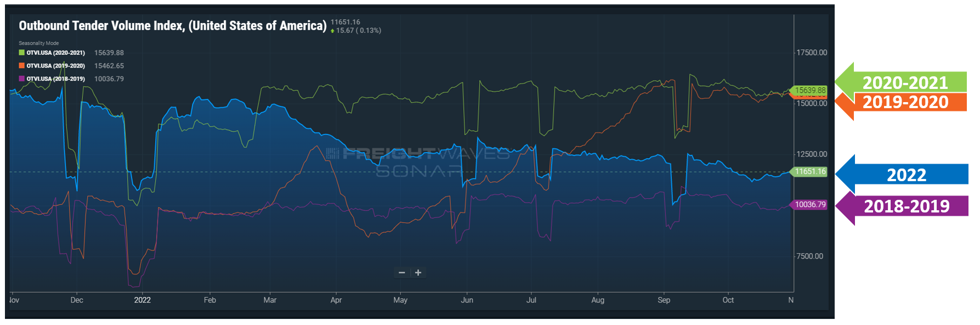The height and width of the screenshot is (325, 980).
Task: Click the green 15639.88 price tag on the axis
Action: 809,90
